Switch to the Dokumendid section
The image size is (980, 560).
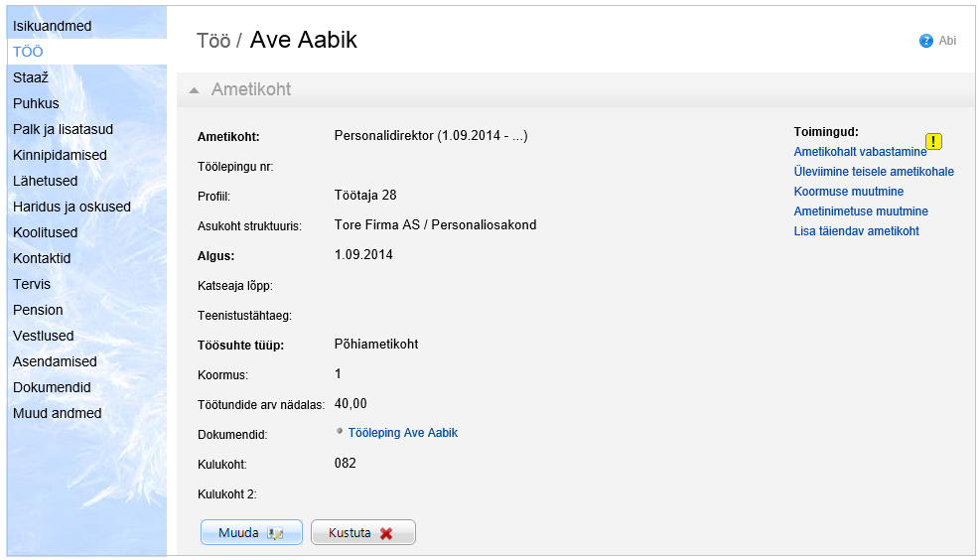(x=52, y=387)
